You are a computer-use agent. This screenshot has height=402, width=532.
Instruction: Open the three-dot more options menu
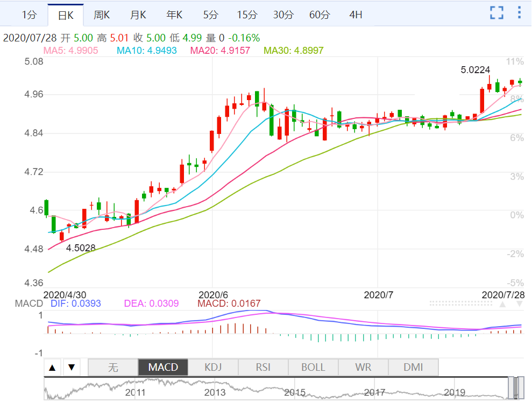coord(519,12)
